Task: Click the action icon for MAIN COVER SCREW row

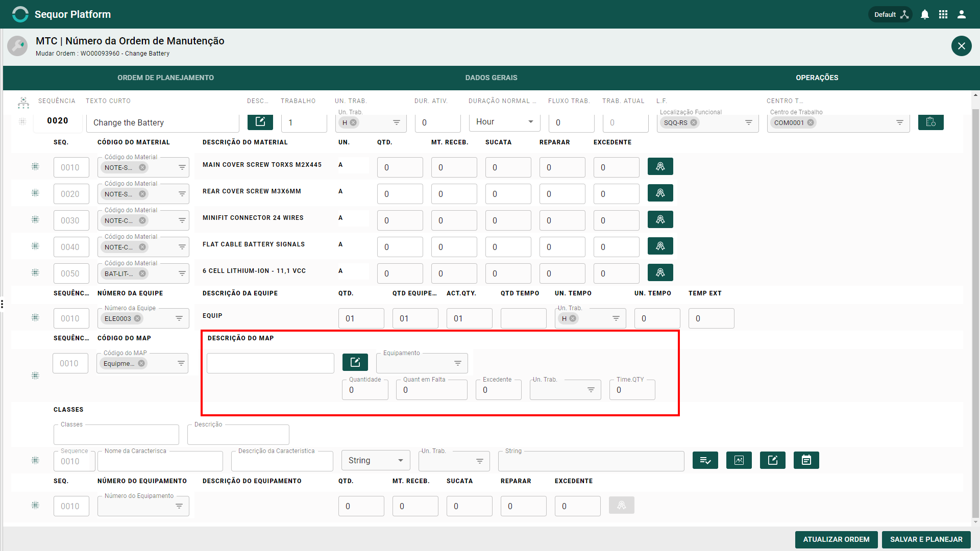Action: click(660, 166)
